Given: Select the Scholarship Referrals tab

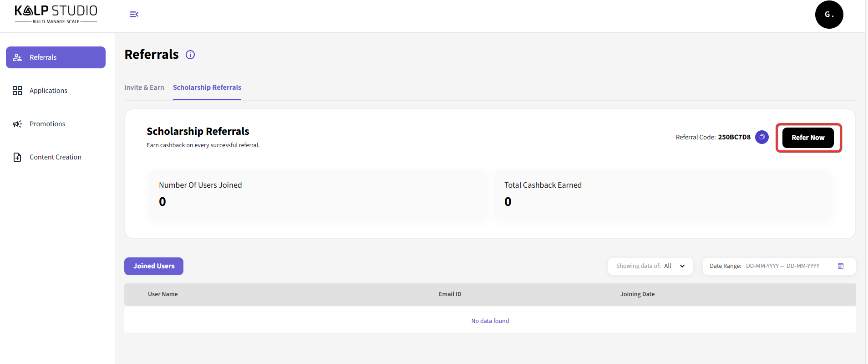Looking at the screenshot, I should [x=207, y=87].
